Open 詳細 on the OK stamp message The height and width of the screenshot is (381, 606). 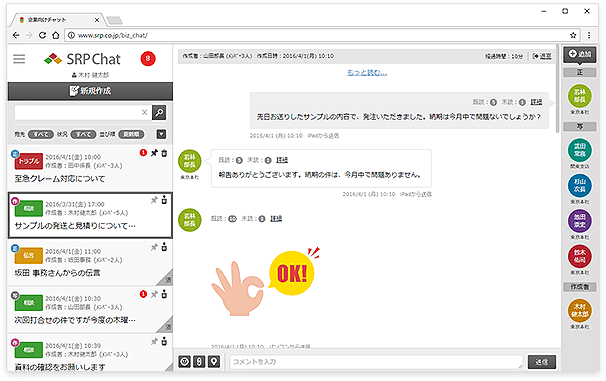coord(276,219)
